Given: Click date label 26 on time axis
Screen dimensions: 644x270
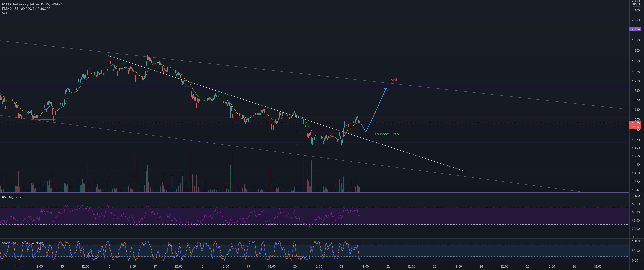Looking at the screenshot, I should [x=574, y=266].
